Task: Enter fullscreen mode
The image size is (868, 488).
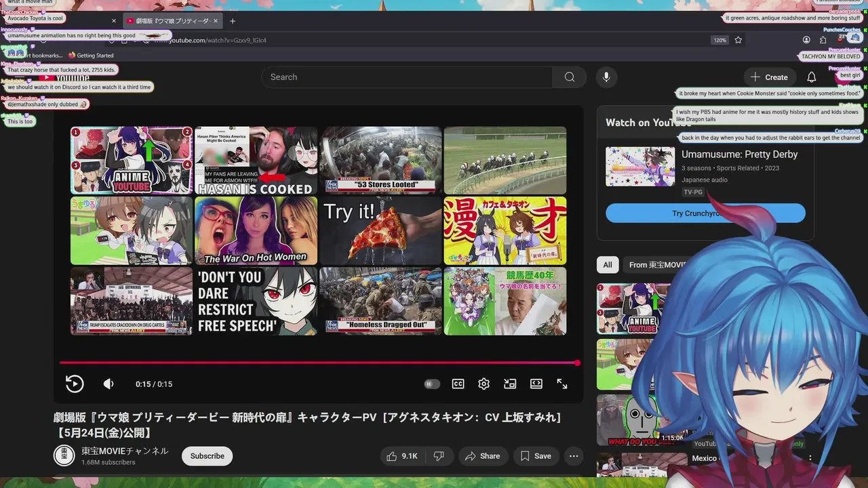Action: [562, 384]
